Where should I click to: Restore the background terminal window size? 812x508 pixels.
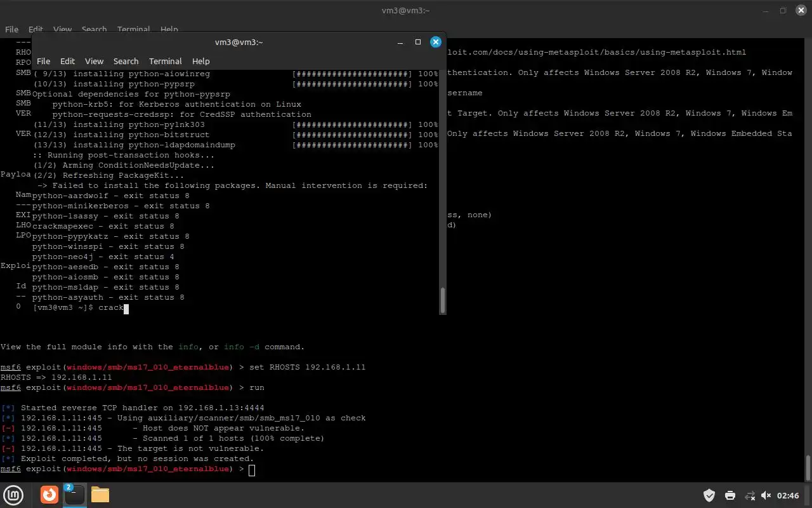pos(783,10)
